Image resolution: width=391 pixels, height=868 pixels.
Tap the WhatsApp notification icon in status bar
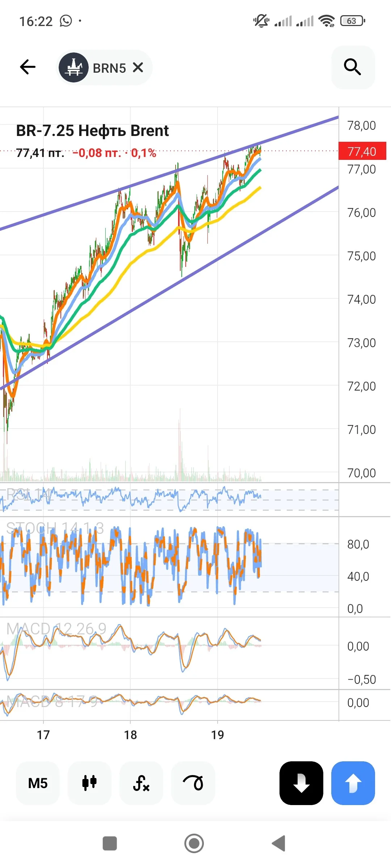66,21
